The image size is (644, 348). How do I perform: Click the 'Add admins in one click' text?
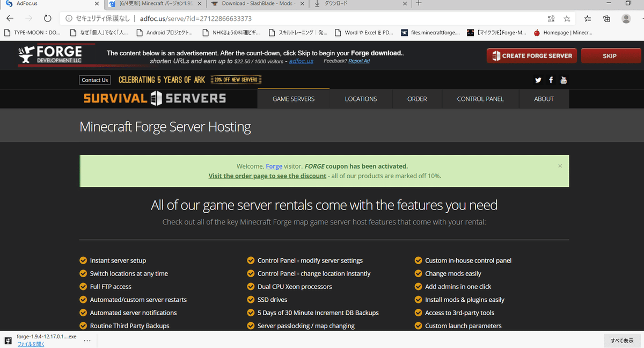point(458,287)
